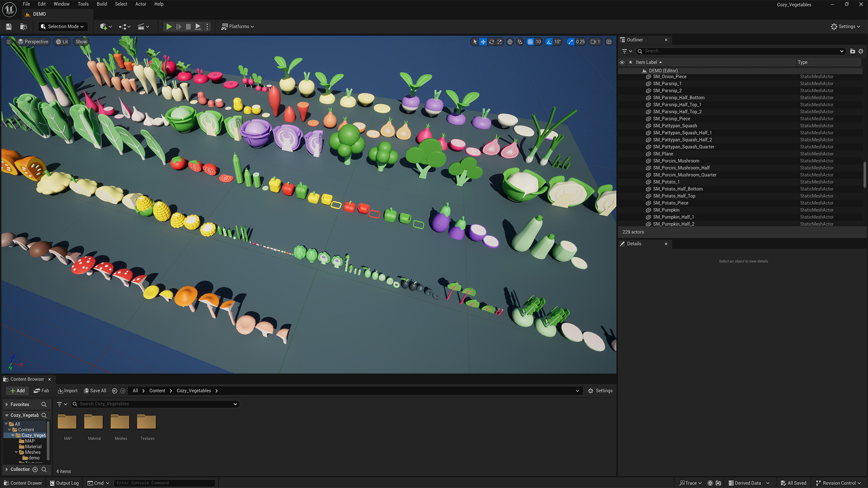Open the Actor menu
The height and width of the screenshot is (488, 868).
[x=141, y=4]
